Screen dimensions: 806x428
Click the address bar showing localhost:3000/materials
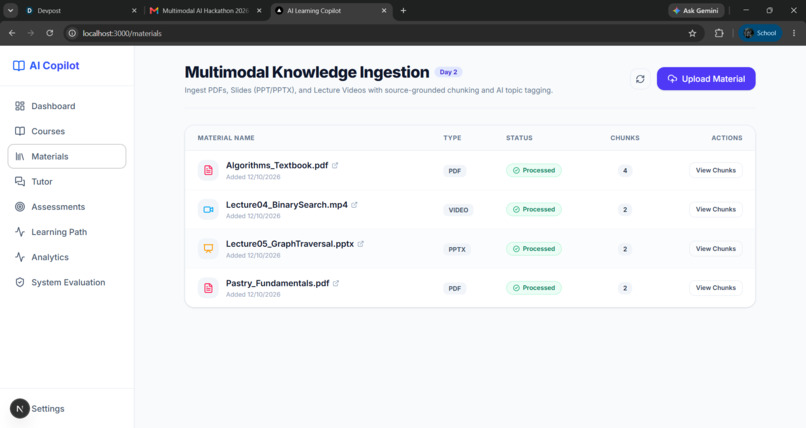coord(383,33)
